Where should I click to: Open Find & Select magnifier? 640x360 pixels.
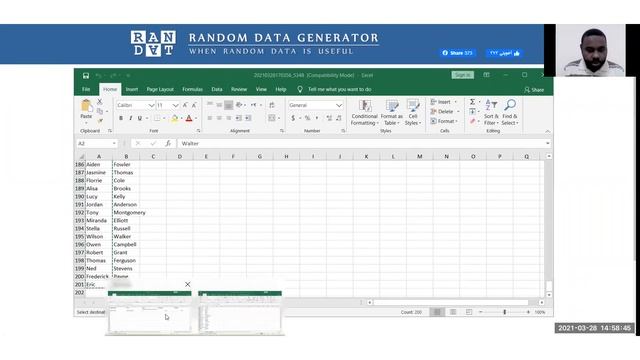510,113
